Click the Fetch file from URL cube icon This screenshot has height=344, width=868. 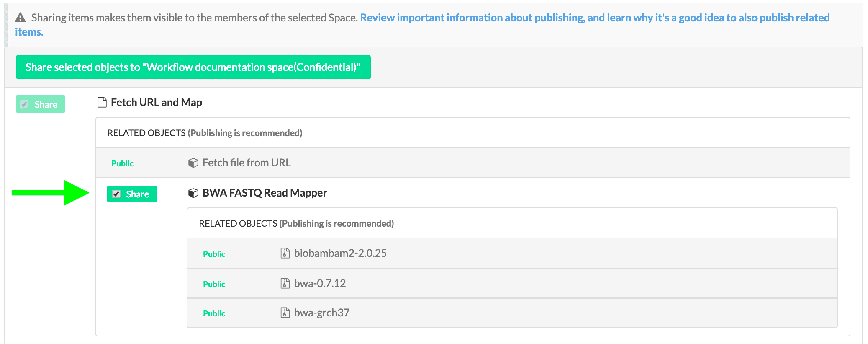tap(193, 163)
